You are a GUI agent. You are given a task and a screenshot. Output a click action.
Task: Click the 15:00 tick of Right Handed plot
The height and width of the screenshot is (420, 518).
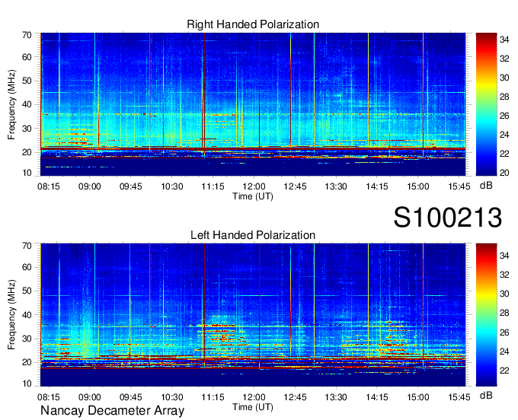point(418,186)
